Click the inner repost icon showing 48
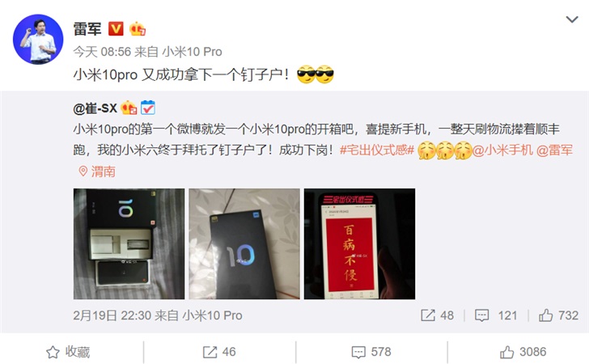Image resolution: width=589 pixels, height=364 pixels. coord(437,315)
